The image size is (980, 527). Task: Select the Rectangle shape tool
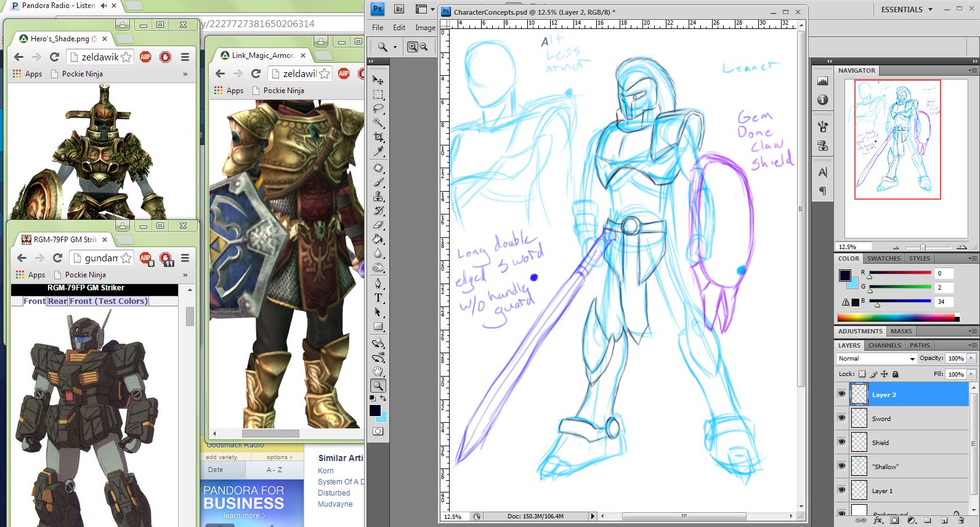point(378,326)
